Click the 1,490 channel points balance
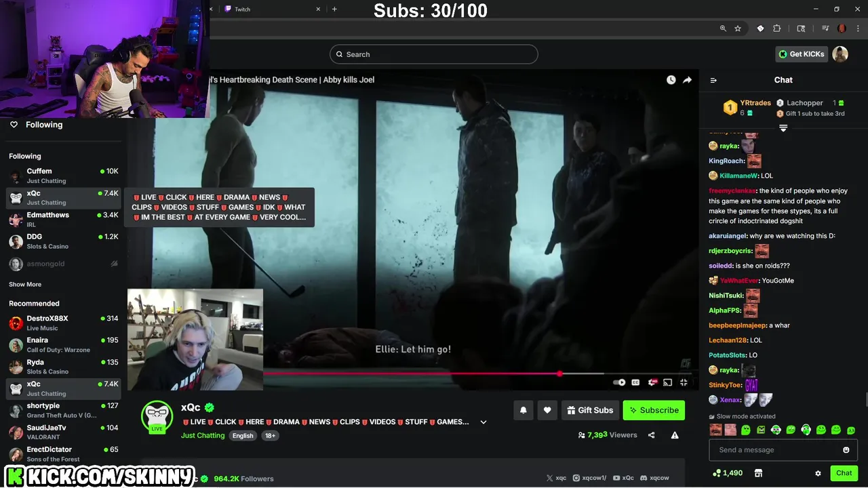This screenshot has width=868, height=488. [728, 473]
